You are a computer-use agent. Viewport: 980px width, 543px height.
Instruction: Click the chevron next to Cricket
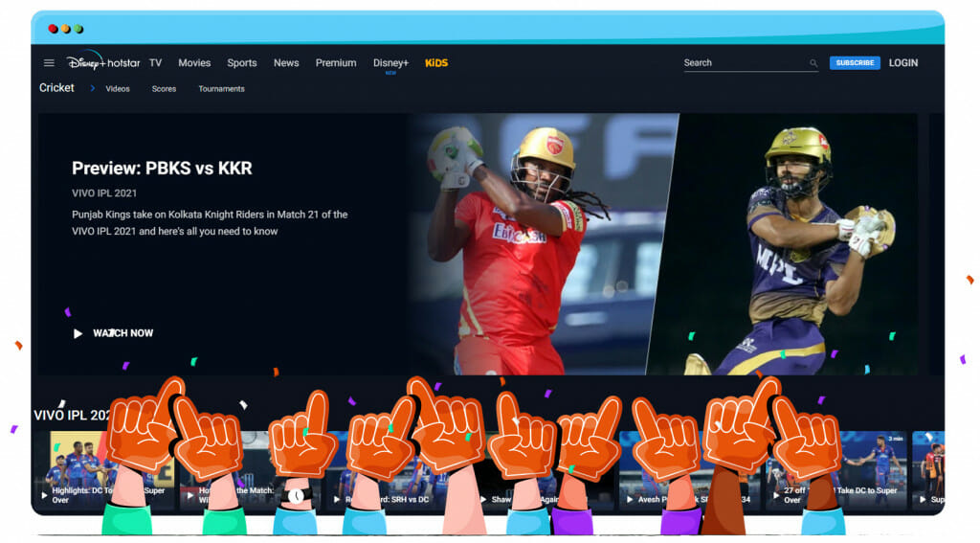pyautogui.click(x=93, y=88)
